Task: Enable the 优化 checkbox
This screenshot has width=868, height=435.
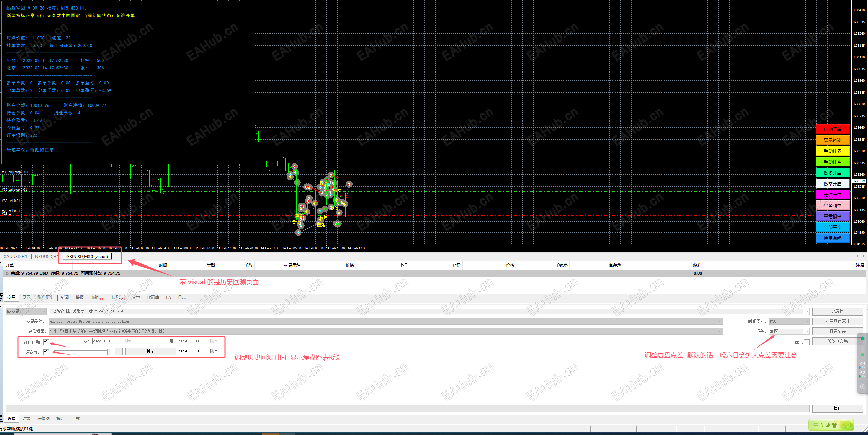Action: pos(807,342)
